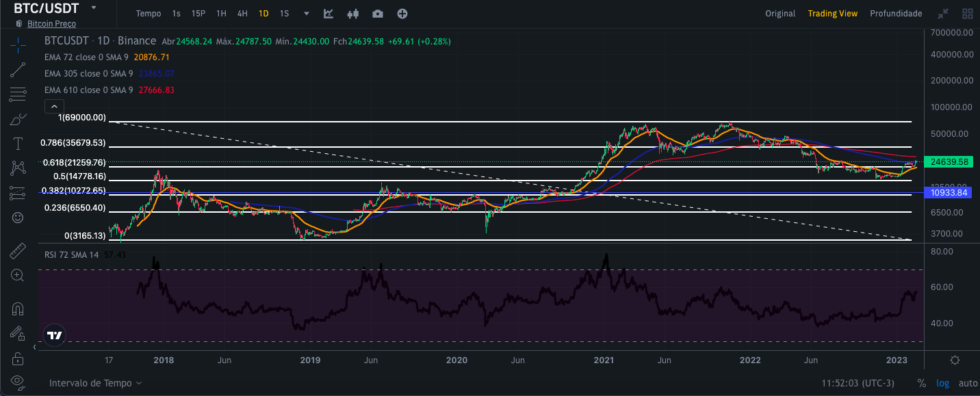Switch to the Profundidade depth tab
This screenshot has height=396, width=980.
point(896,14)
